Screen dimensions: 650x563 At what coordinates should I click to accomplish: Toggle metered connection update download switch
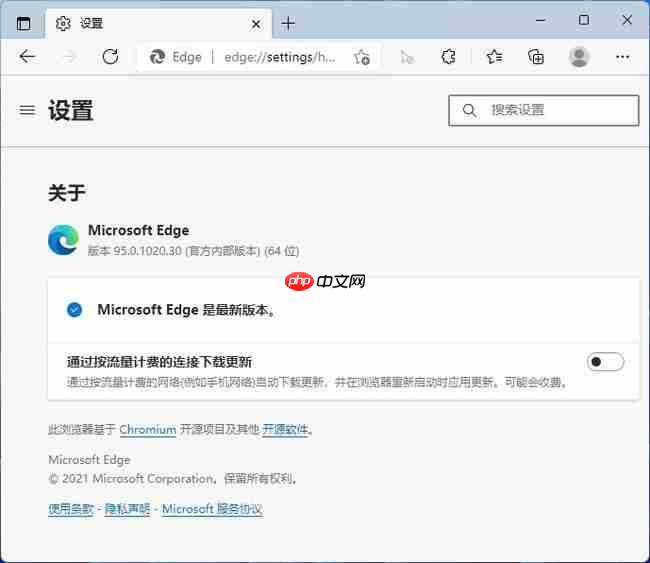605,362
